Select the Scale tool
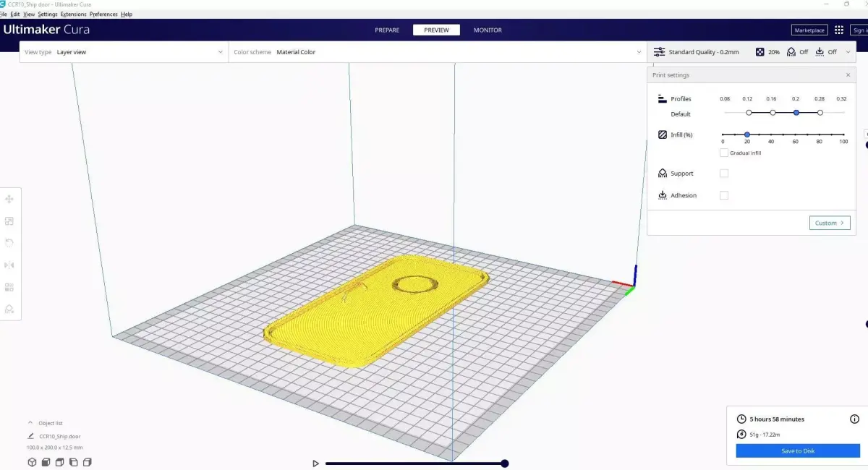The image size is (868, 470). coord(10,221)
